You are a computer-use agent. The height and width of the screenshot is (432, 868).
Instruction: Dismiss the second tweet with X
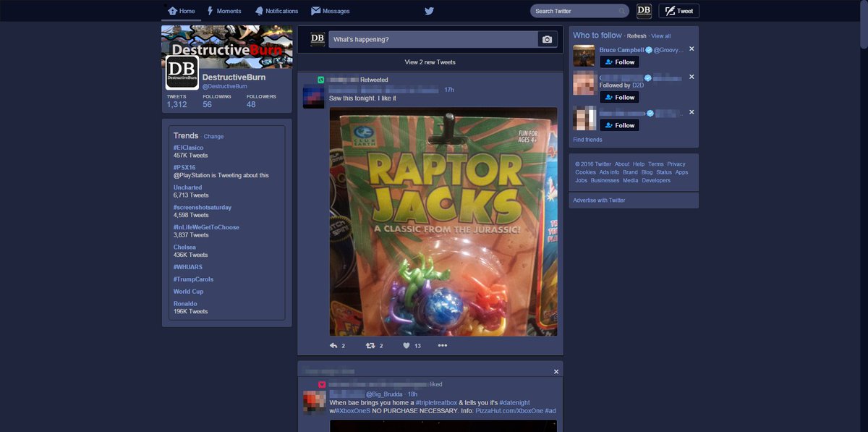(x=556, y=371)
